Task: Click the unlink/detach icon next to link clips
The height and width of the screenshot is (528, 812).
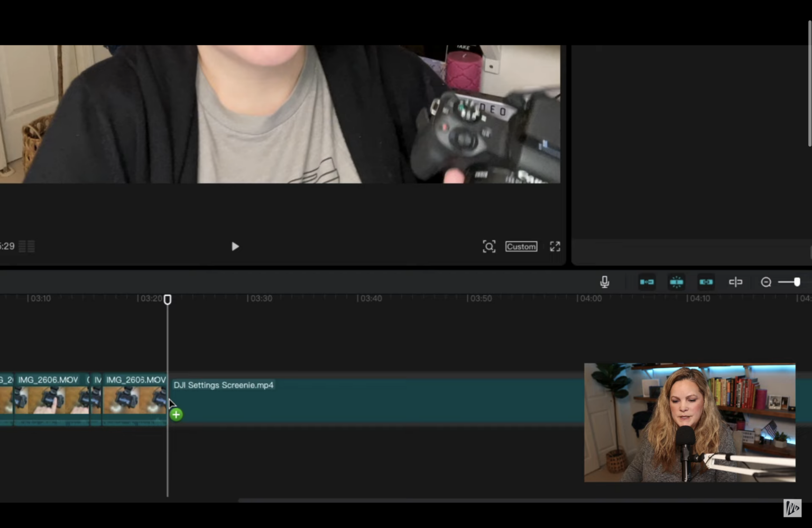Action: point(736,282)
